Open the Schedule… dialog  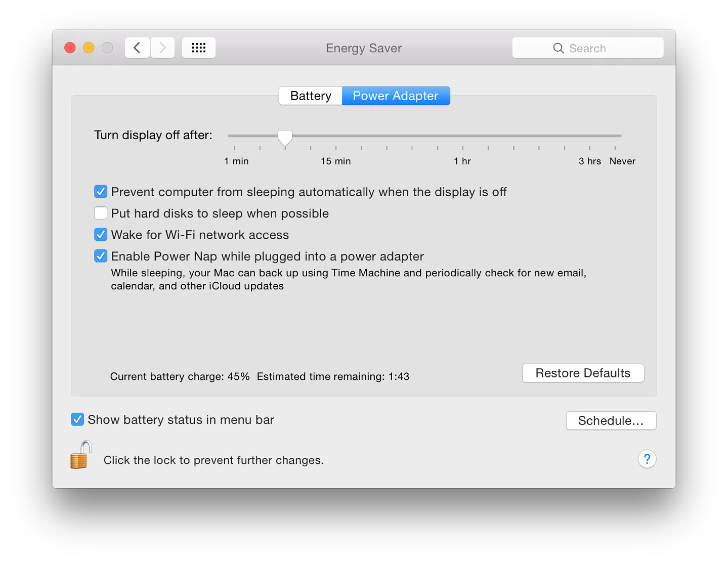pos(611,421)
